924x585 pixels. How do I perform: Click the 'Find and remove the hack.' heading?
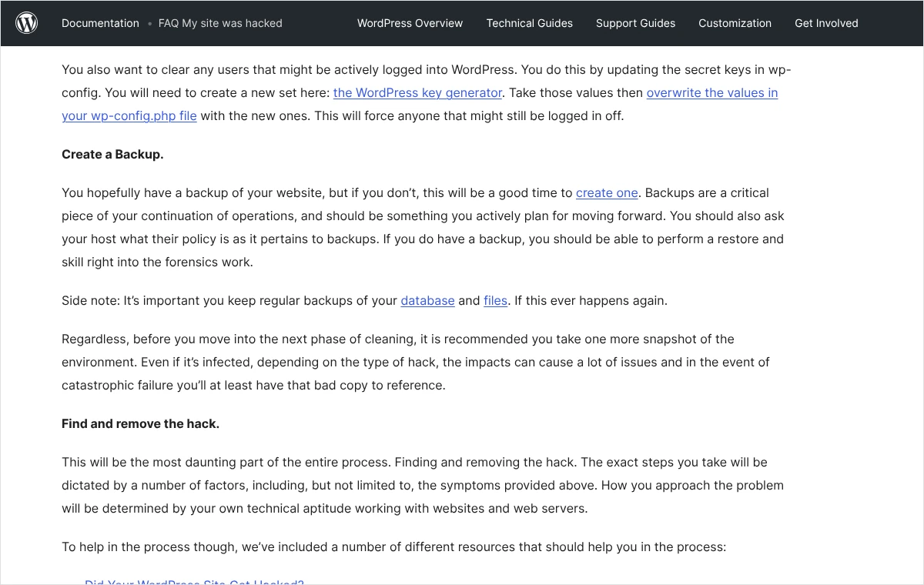140,423
